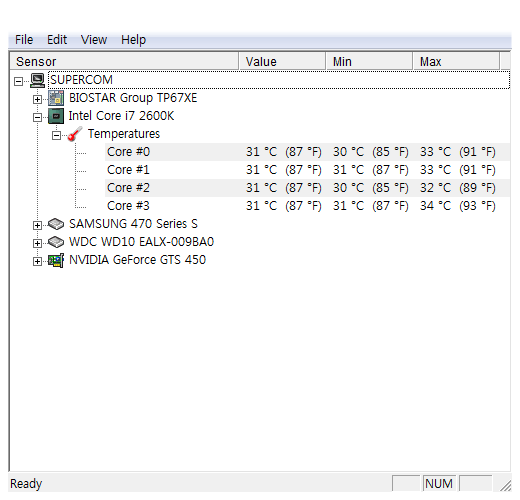Click the SUPERCOM computer icon
This screenshot has height=500, width=520.
[37, 80]
